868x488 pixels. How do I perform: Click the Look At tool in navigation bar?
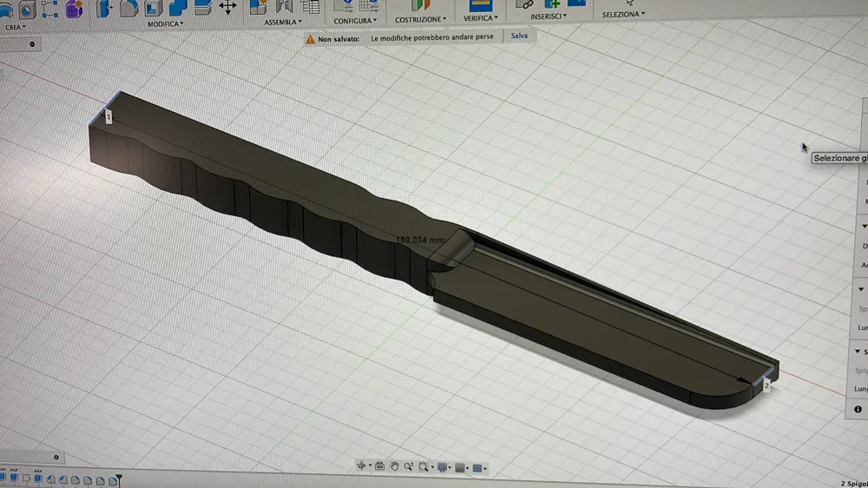tap(379, 466)
